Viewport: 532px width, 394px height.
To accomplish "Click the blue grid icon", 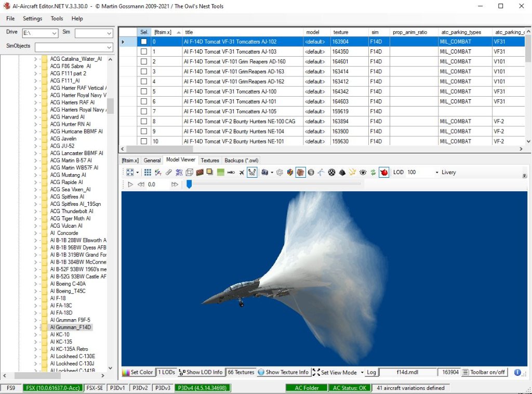I will point(148,173).
